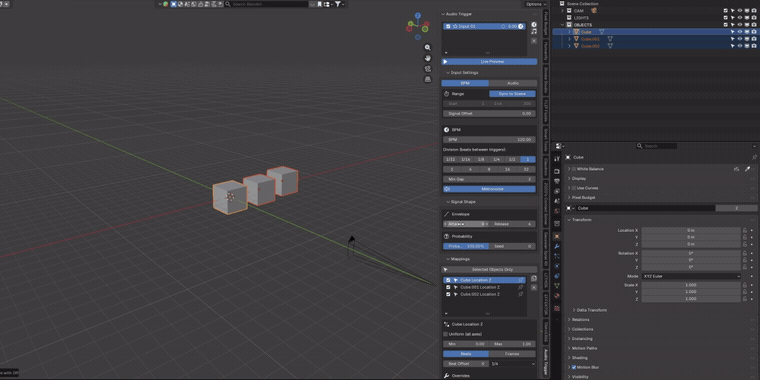Screen dimensions: 760x380
Task: Enable the Uniform (all axes) checkbox
Action: 446,334
